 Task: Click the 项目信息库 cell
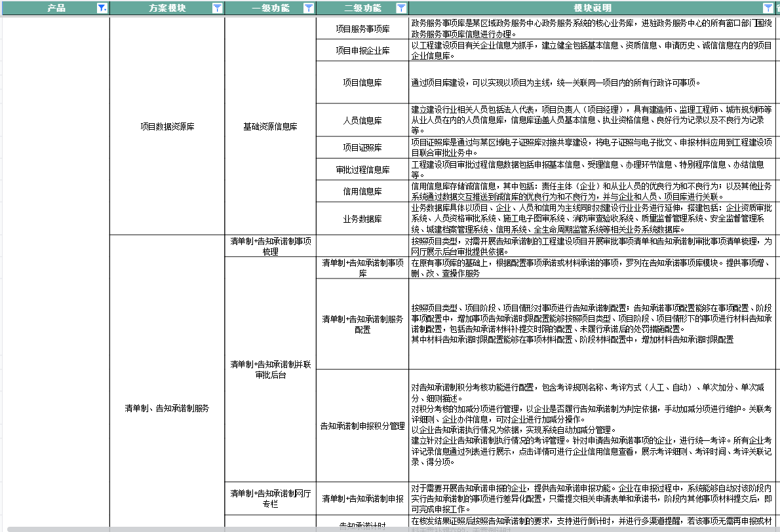tap(362, 83)
